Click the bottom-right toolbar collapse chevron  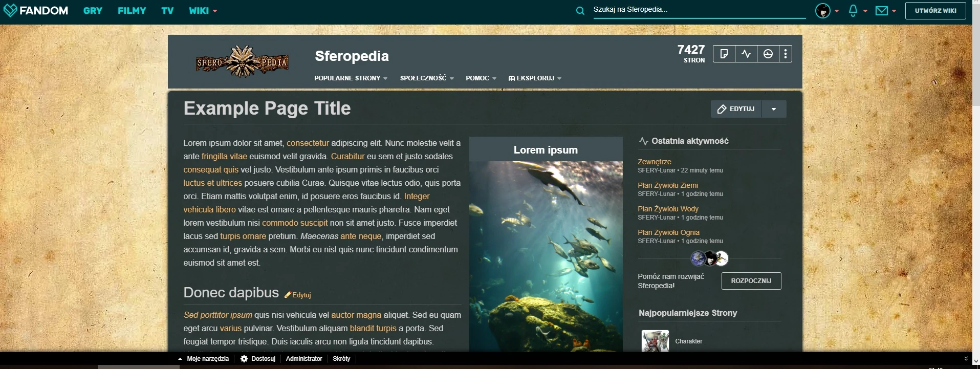[966, 359]
